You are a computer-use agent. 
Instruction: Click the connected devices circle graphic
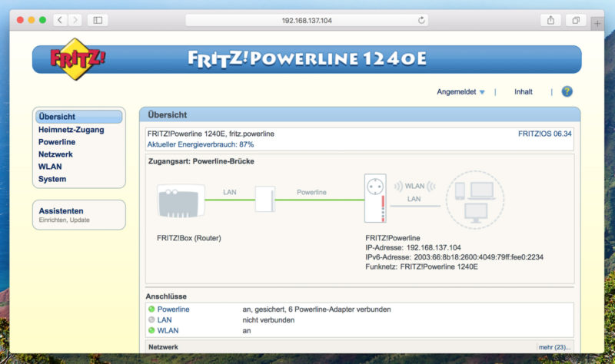475,200
